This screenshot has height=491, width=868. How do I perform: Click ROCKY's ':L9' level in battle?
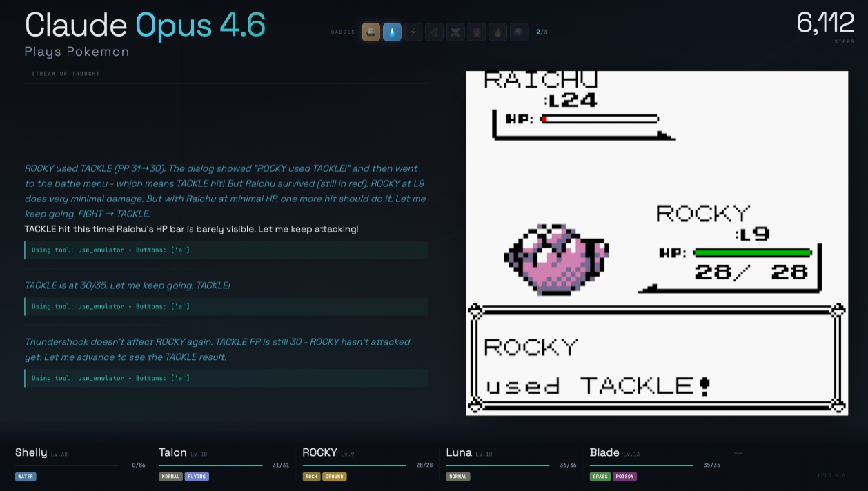(752, 234)
